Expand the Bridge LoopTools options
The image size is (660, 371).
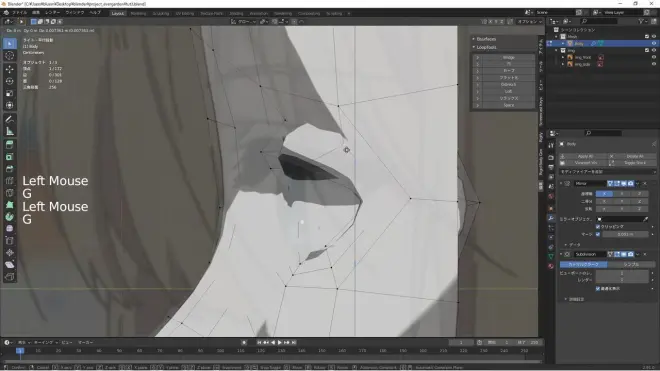coord(477,57)
